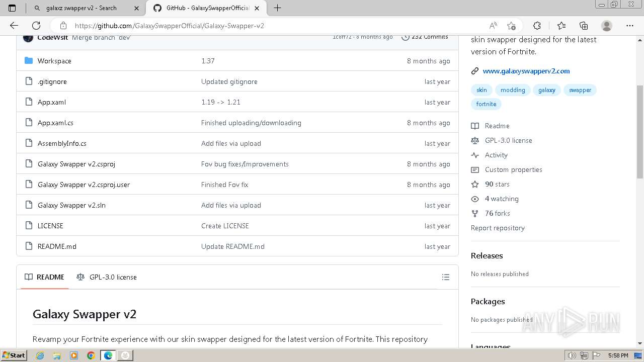Open browser Extensions icon

[537, 26]
